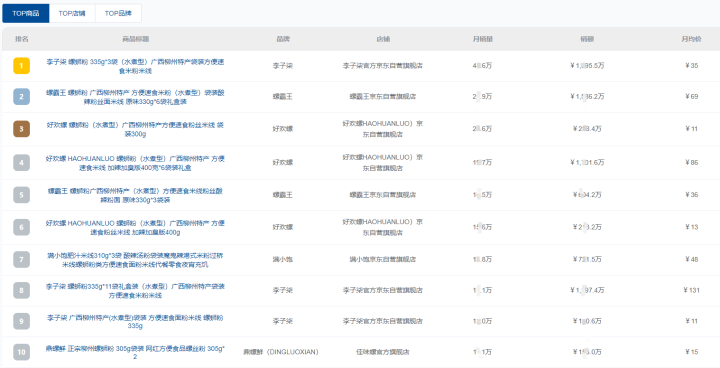
Task: Click the monthly sales value in rank 7 row
Action: [x=483, y=259]
